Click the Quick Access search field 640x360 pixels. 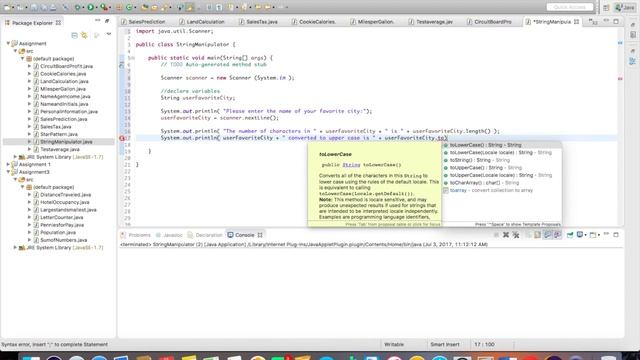[x=570, y=7]
